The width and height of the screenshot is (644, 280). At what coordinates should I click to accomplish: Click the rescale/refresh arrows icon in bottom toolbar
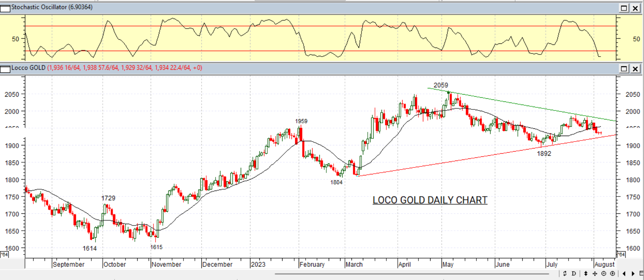tap(565, 273)
